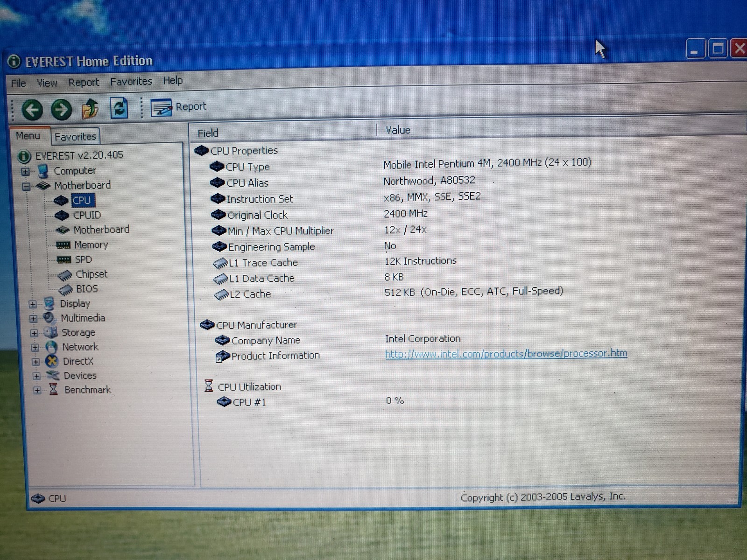Select the Devices icon

click(53, 376)
